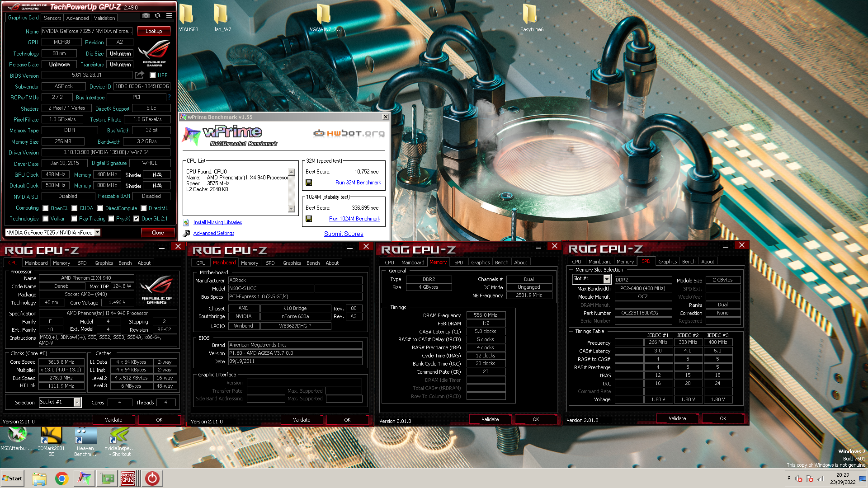The image size is (868, 488).
Task: Toggle the Ray Tracing checkbox
Action: click(74, 219)
